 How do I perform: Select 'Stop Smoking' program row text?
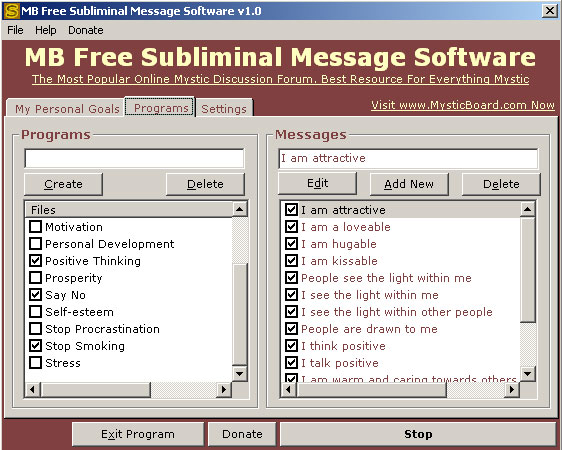tap(85, 346)
